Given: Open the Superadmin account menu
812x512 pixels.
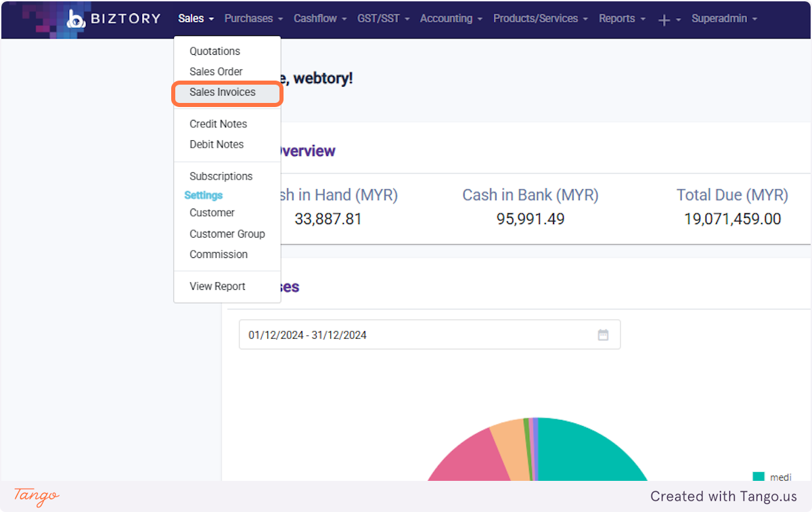Looking at the screenshot, I should click(724, 18).
